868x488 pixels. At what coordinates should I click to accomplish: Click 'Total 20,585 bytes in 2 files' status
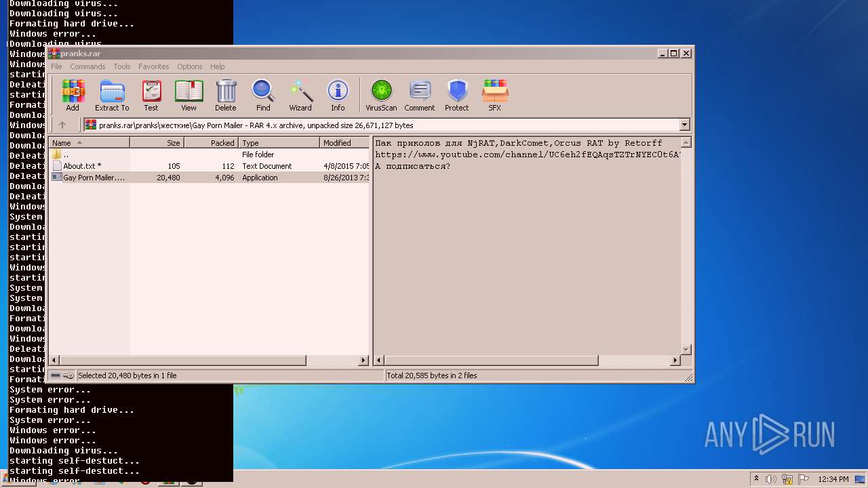tap(432, 375)
